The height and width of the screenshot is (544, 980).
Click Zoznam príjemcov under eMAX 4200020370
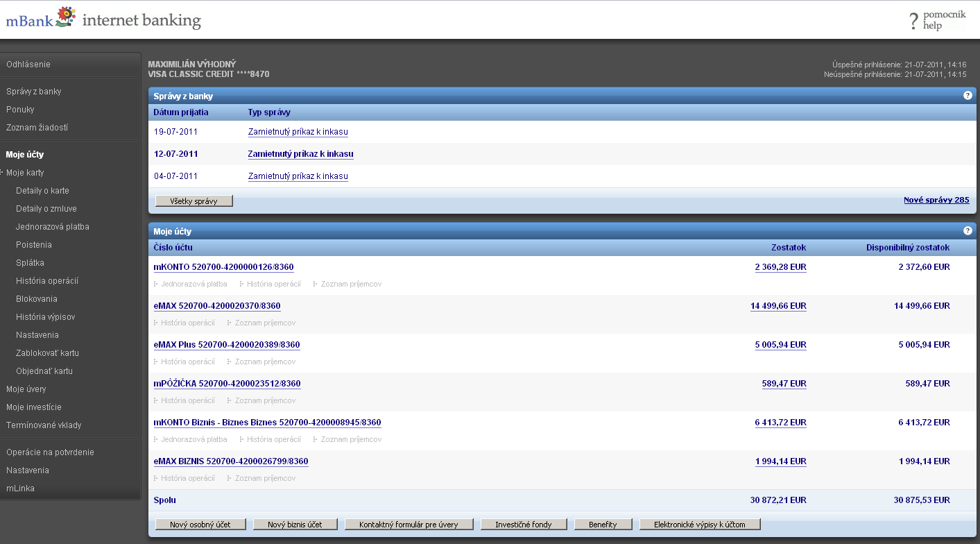(265, 323)
